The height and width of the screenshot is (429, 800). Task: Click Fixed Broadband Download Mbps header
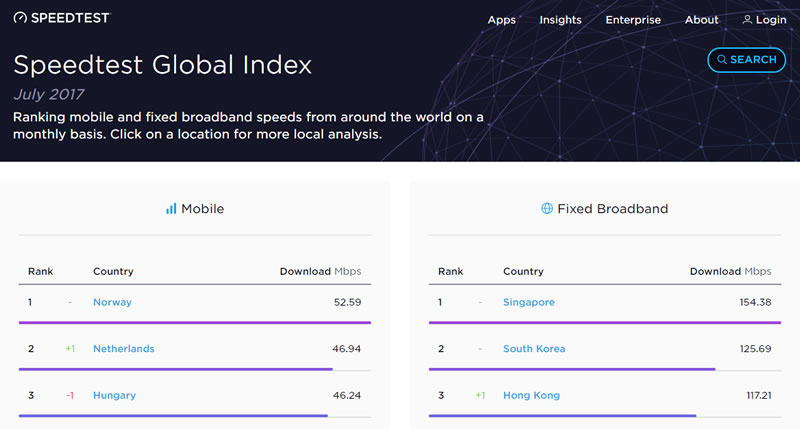[731, 271]
